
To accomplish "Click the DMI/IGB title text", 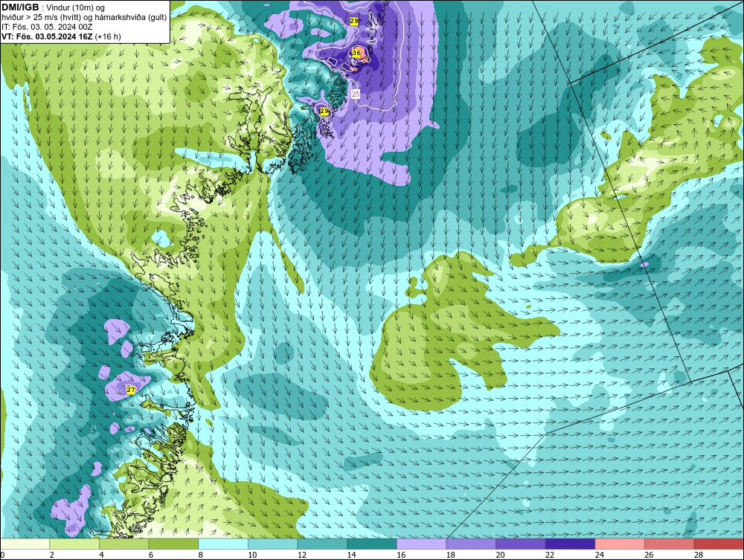I will pos(20,7).
